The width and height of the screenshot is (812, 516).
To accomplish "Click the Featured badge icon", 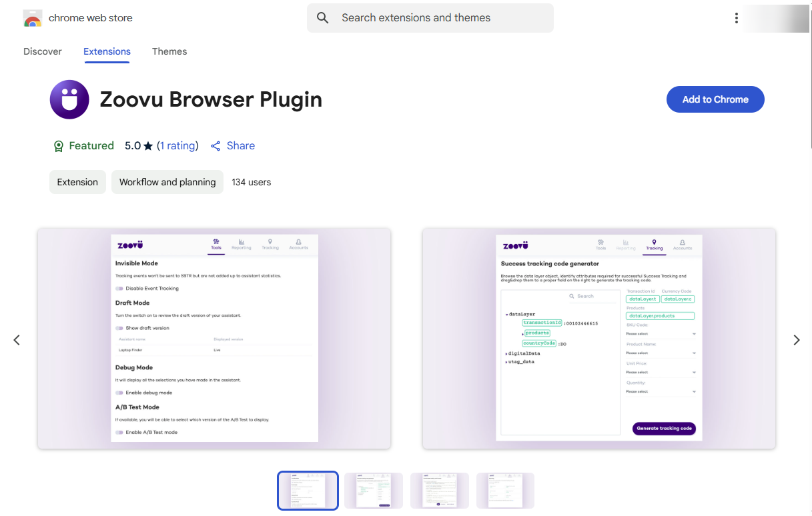I will (x=59, y=145).
